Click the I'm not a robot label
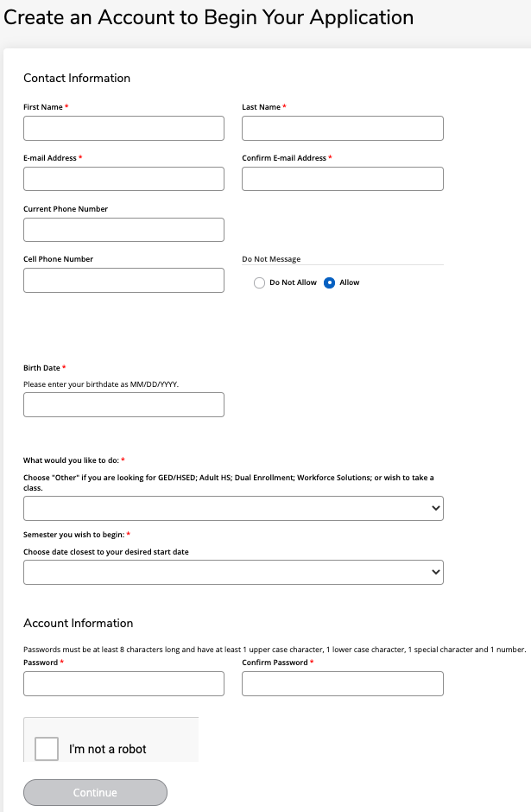531x812 pixels. point(108,749)
